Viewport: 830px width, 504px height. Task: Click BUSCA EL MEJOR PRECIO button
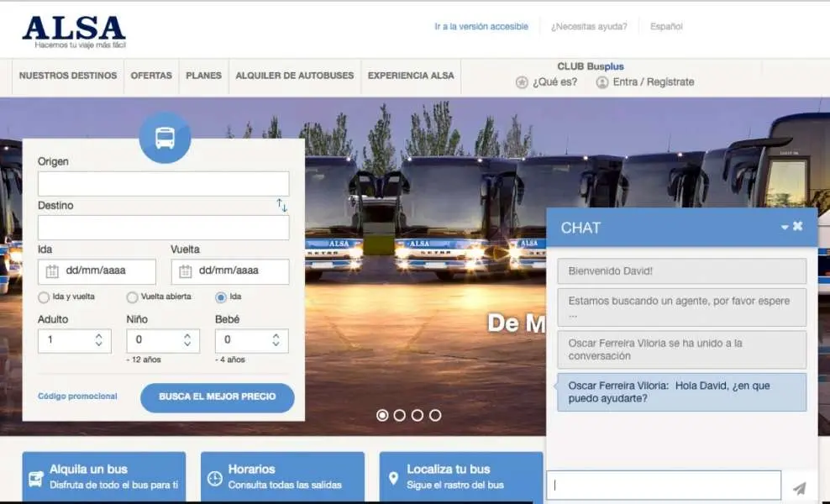point(218,397)
